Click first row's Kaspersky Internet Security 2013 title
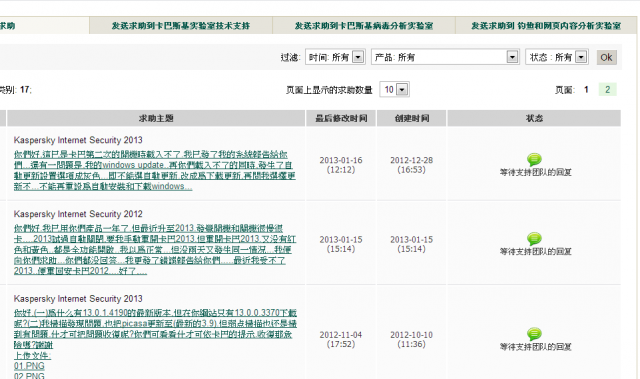 click(78, 140)
